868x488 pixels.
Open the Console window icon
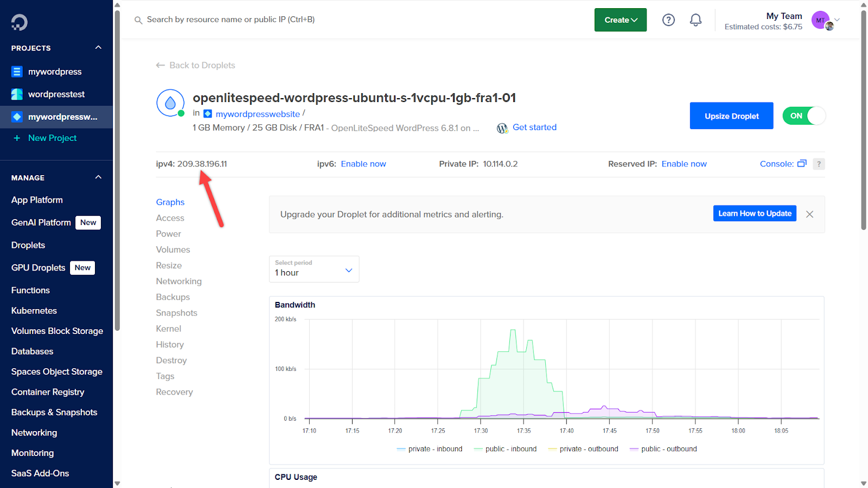pos(802,163)
